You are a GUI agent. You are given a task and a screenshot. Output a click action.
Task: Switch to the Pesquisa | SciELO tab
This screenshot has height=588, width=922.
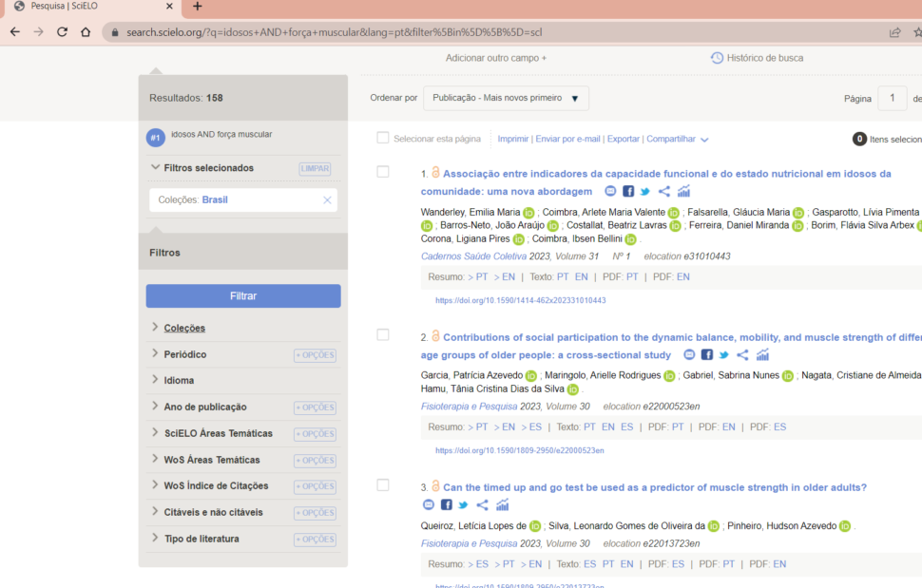click(x=94, y=7)
